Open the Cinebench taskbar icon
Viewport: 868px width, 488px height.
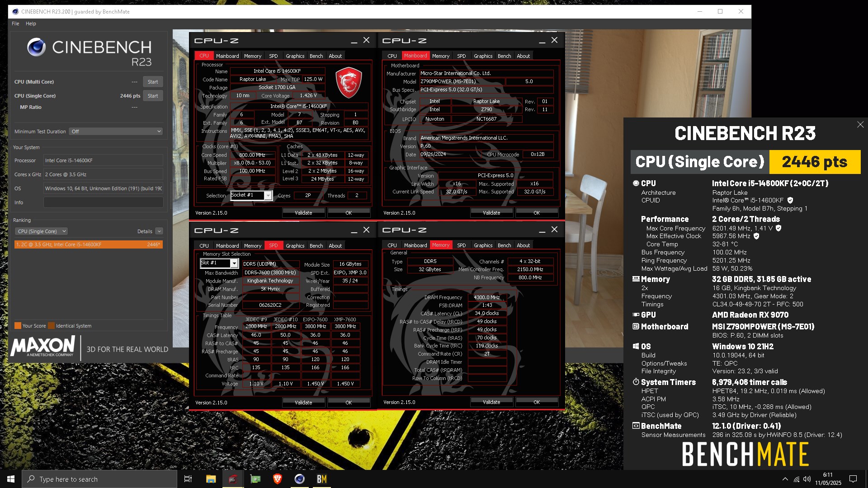299,479
